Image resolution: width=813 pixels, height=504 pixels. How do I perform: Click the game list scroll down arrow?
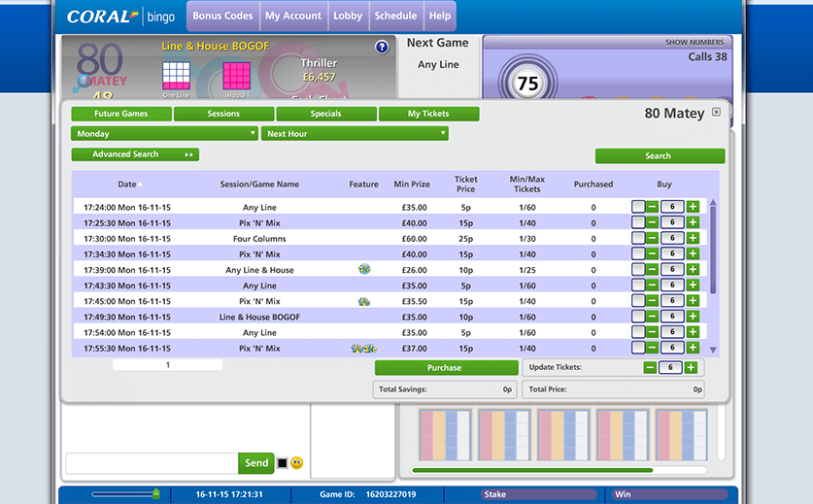[713, 350]
